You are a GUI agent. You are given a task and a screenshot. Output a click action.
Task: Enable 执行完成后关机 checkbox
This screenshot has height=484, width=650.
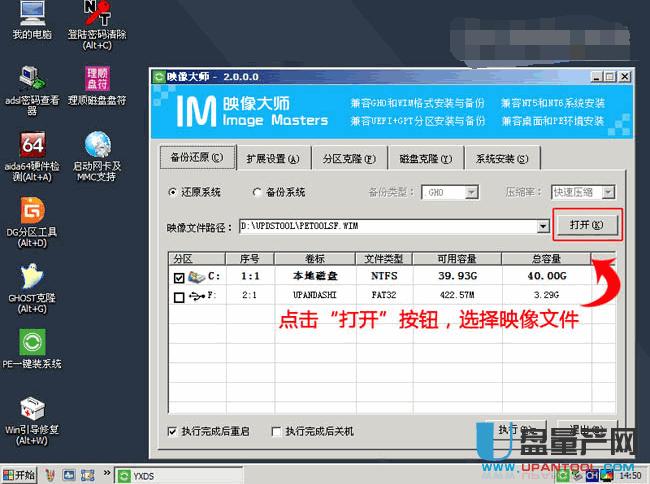275,432
